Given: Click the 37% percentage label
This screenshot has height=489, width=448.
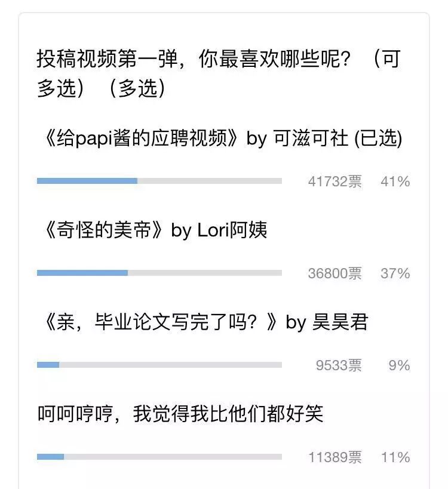Looking at the screenshot, I should coord(395,273).
